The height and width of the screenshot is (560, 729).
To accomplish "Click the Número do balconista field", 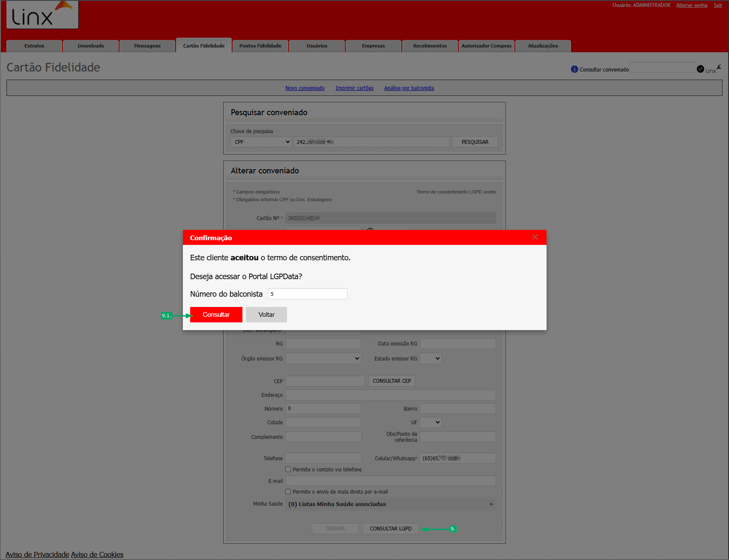I will 308,294.
